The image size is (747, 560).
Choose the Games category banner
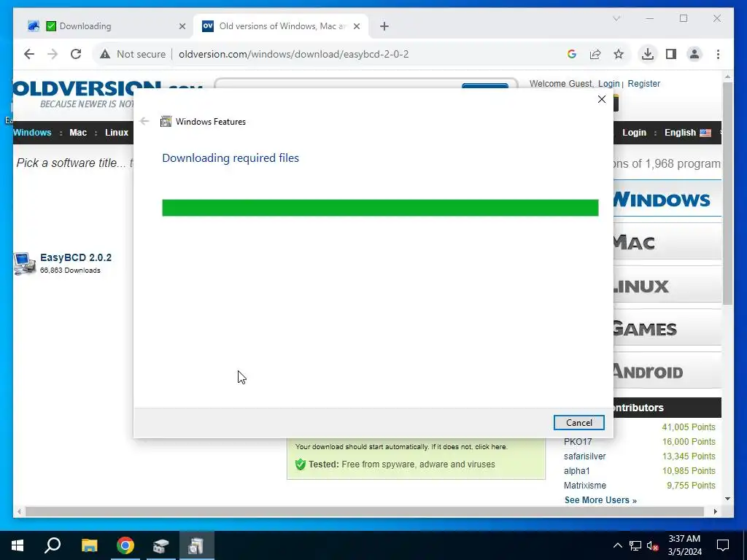tap(667, 328)
